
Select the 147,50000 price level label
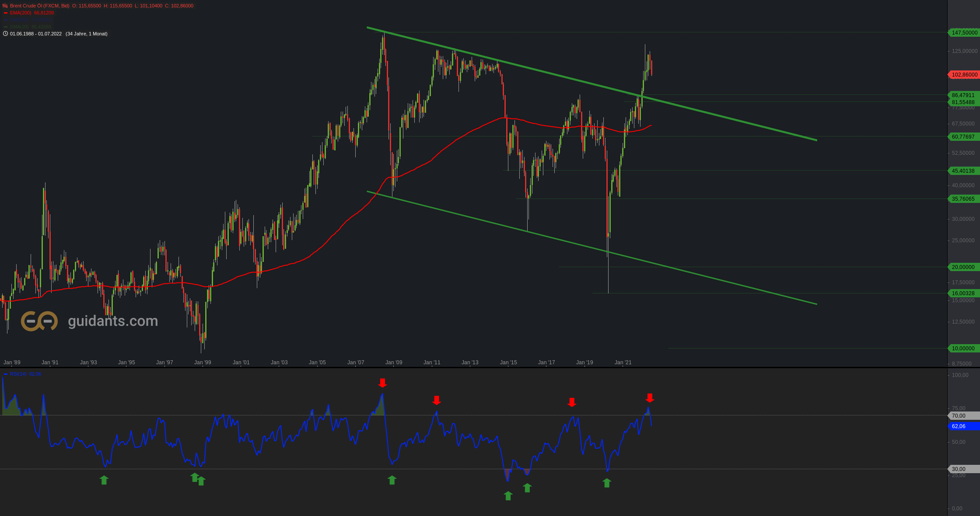coord(964,33)
